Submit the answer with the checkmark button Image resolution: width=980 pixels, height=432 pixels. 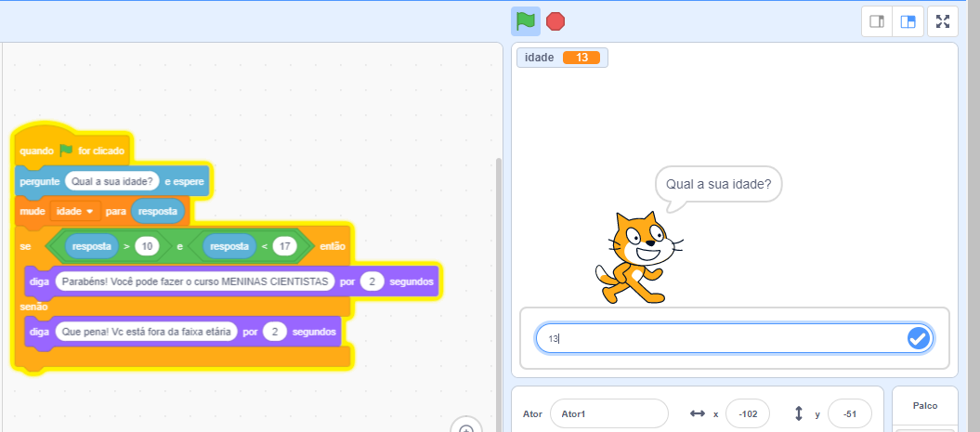pos(918,339)
